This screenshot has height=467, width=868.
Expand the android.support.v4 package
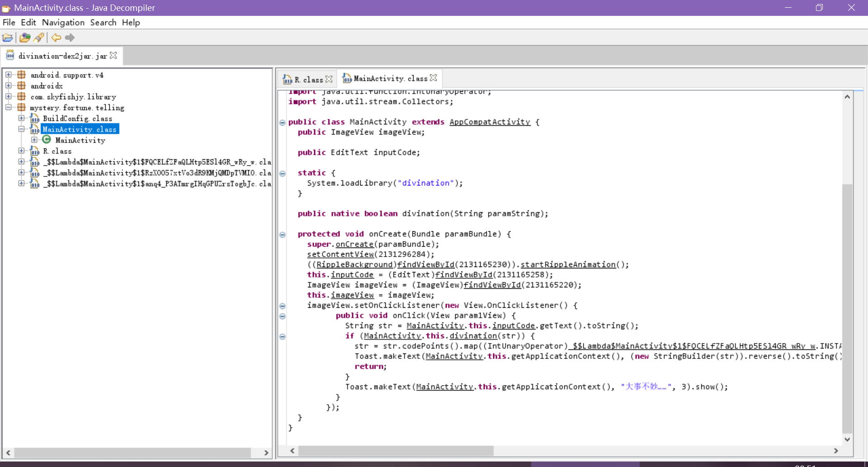tap(8, 74)
